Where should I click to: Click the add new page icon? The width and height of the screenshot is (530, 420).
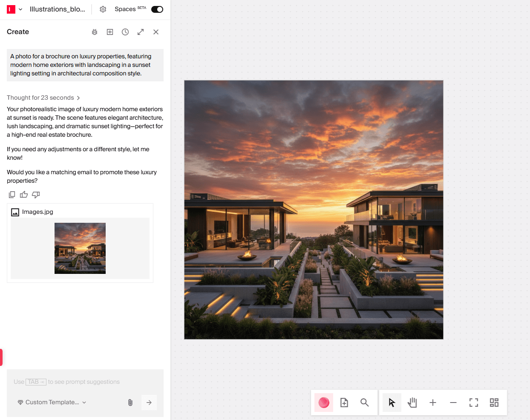point(344,402)
